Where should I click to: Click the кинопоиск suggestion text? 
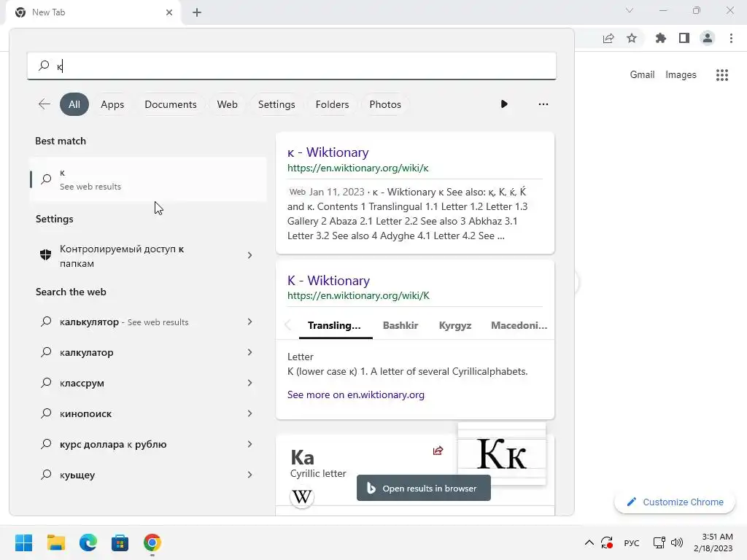click(86, 414)
